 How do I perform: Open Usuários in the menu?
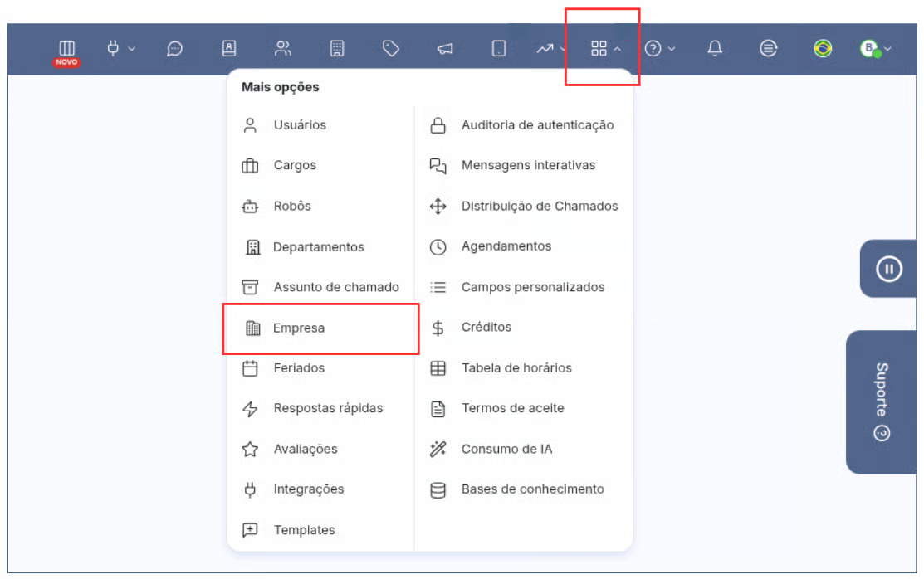click(x=300, y=125)
